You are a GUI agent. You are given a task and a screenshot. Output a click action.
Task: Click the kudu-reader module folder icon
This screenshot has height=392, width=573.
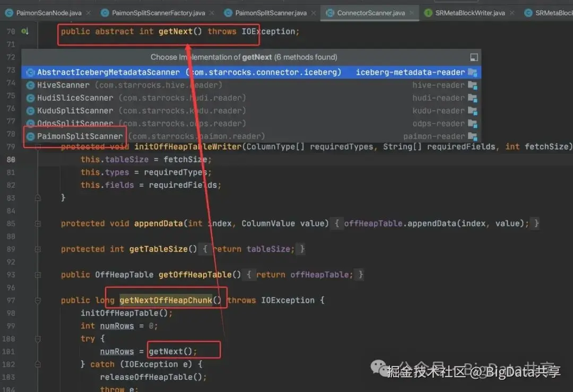(x=473, y=111)
